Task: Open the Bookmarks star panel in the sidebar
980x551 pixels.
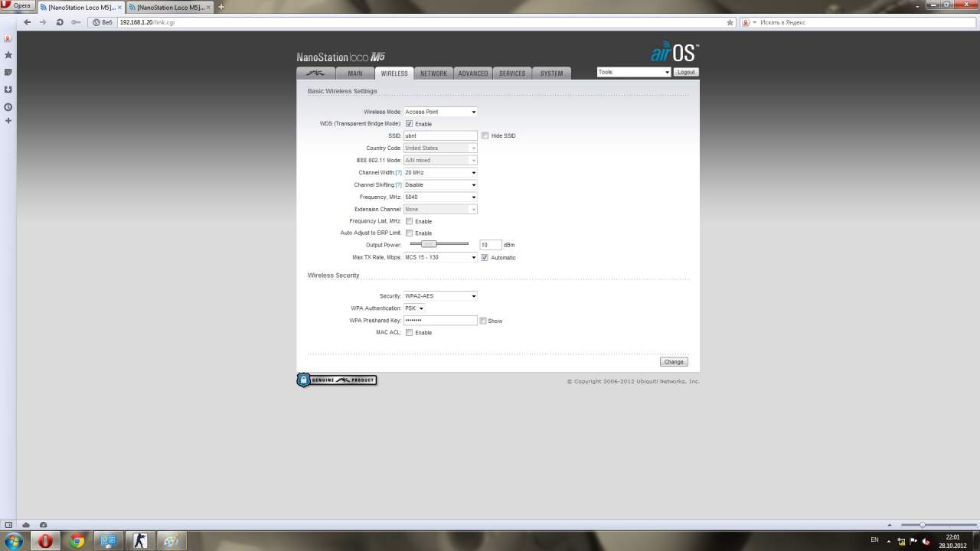Action: pos(8,55)
